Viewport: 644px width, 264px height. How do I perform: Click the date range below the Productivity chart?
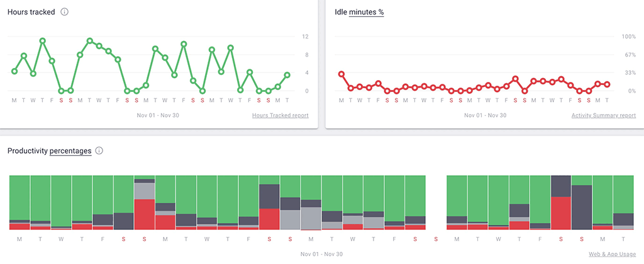point(322,254)
